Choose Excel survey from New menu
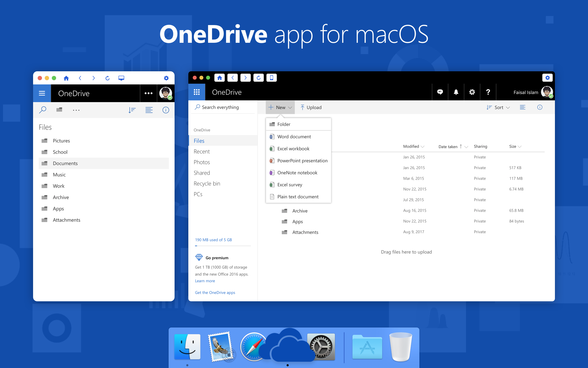The height and width of the screenshot is (368, 588). (x=299, y=185)
